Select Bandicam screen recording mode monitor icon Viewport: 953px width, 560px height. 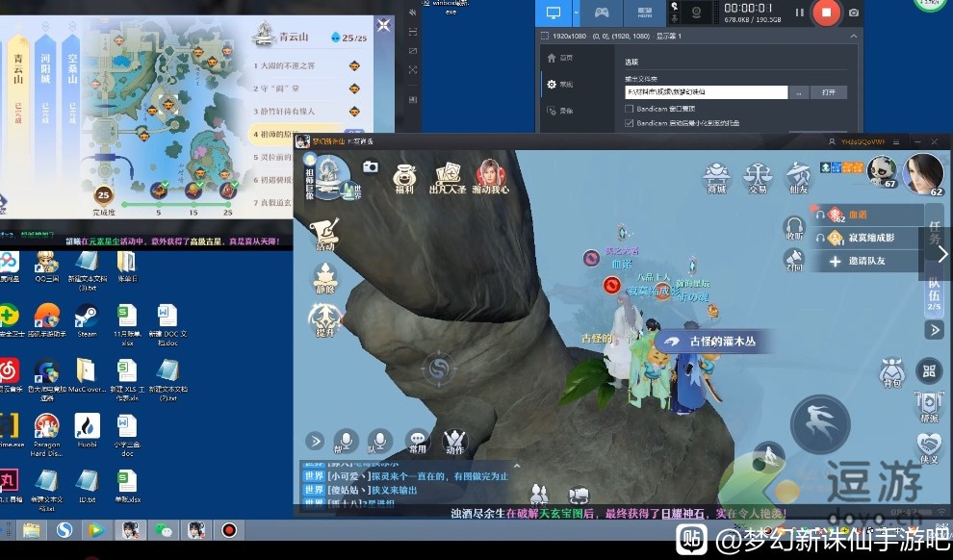point(554,13)
